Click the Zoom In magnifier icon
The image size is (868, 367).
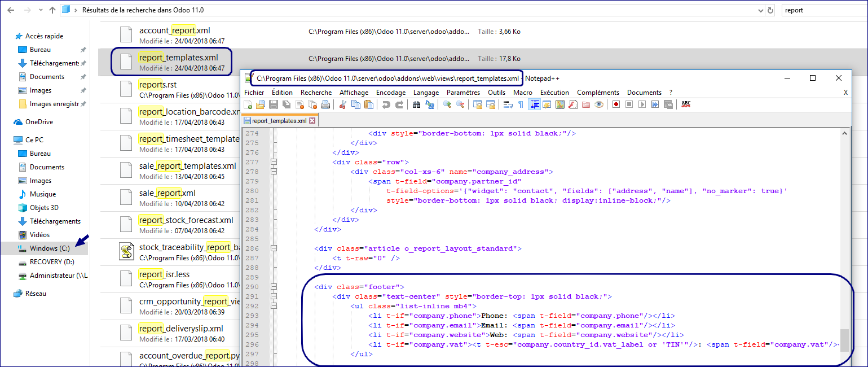[447, 104]
